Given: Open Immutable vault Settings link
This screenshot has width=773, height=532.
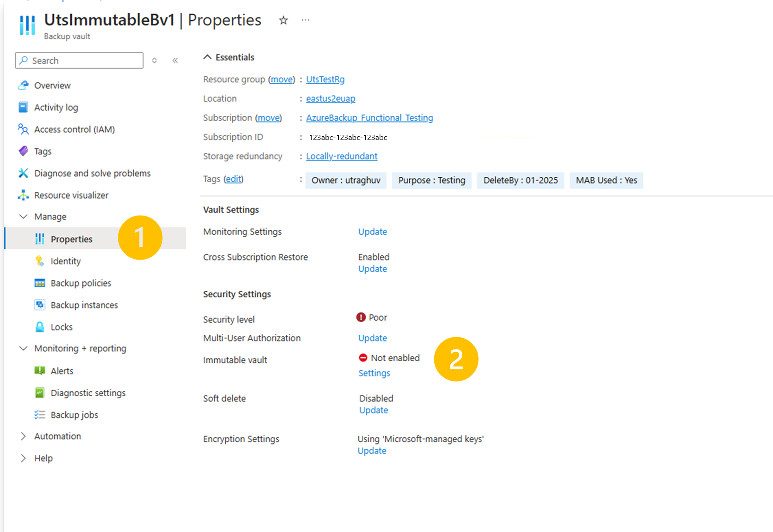Looking at the screenshot, I should [374, 373].
